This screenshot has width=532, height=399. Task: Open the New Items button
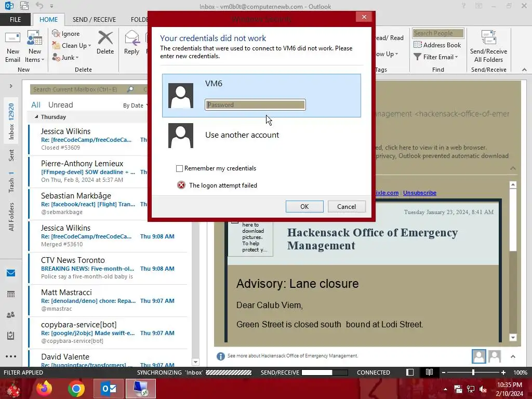pyautogui.click(x=35, y=47)
